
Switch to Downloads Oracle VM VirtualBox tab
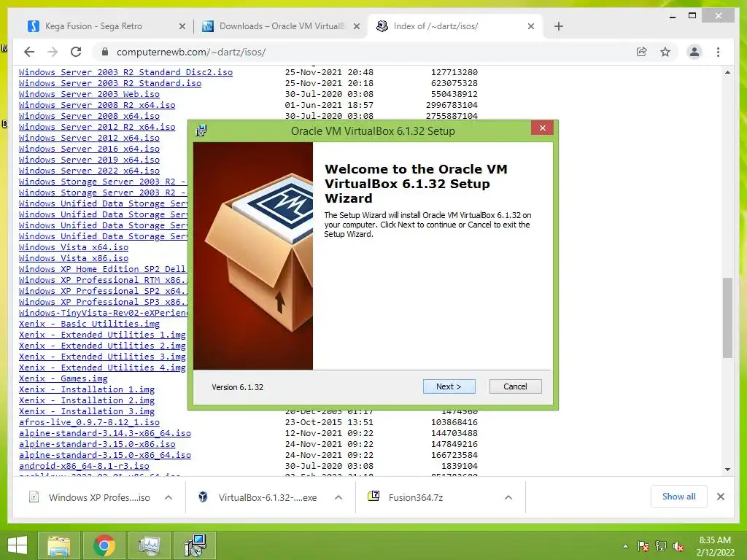click(x=280, y=26)
